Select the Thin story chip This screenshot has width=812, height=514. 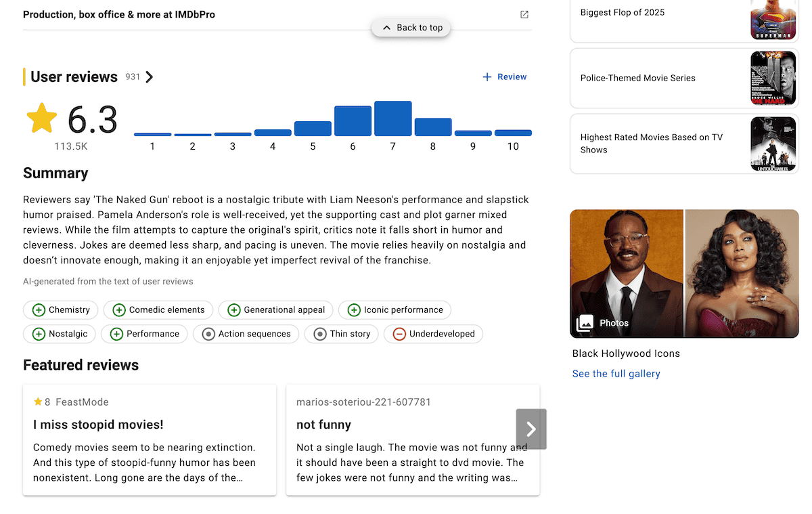[x=340, y=334]
